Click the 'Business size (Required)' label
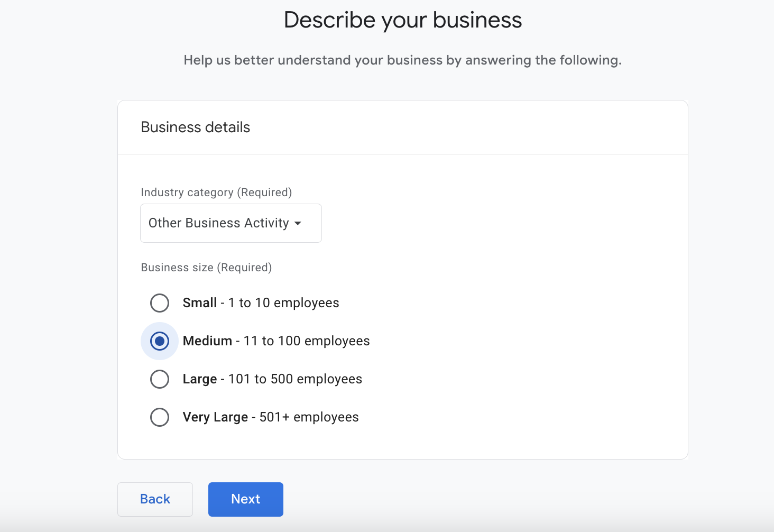This screenshot has width=774, height=532. (x=206, y=268)
